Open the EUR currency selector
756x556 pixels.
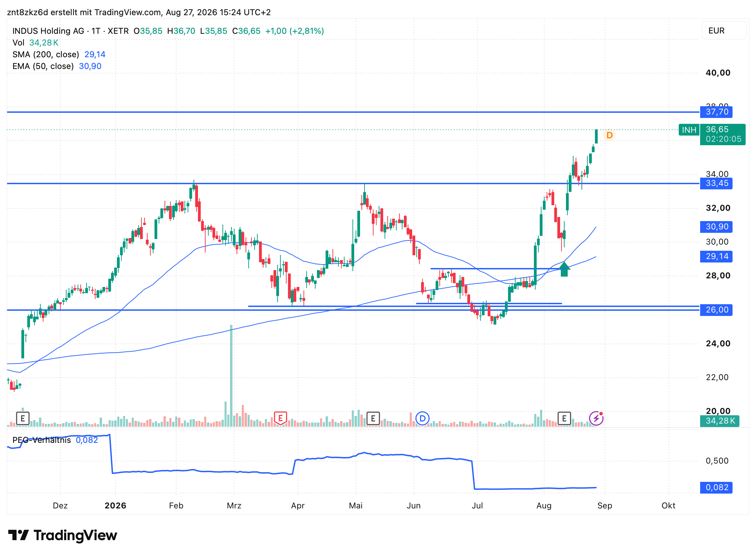[x=724, y=31]
